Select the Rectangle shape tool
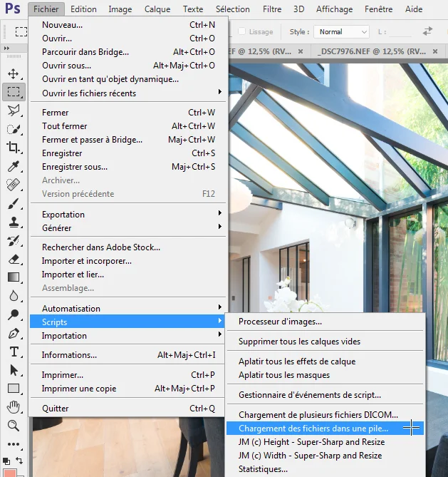 pos(14,389)
